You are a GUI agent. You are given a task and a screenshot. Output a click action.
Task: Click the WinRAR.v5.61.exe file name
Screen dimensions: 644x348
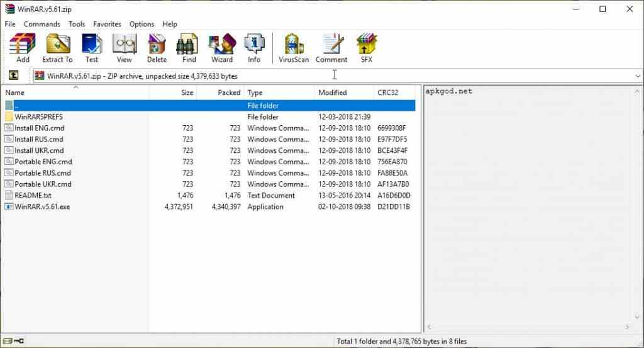tap(42, 206)
